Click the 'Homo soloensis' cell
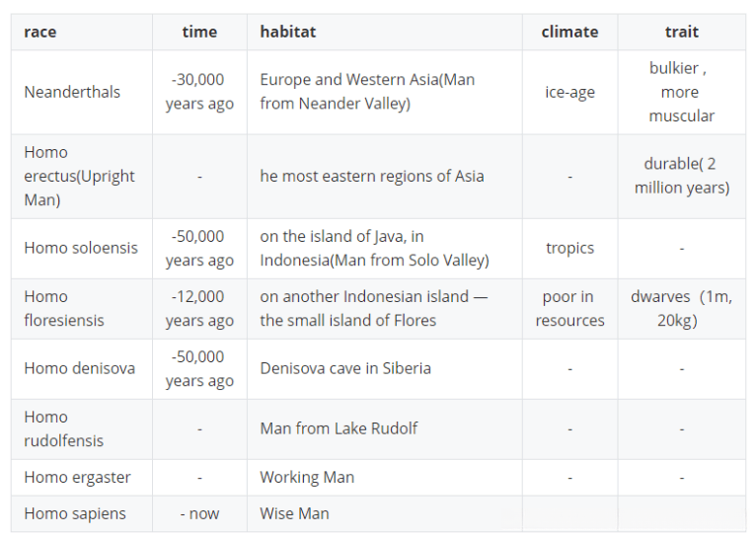This screenshot has width=756, height=539. tap(81, 248)
